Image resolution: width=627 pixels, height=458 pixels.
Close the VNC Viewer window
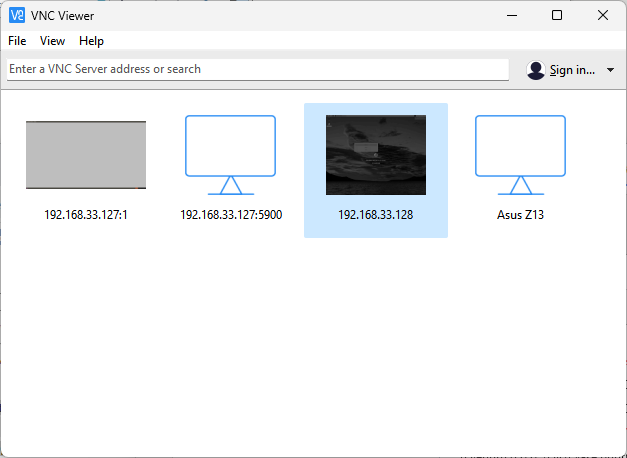click(603, 15)
